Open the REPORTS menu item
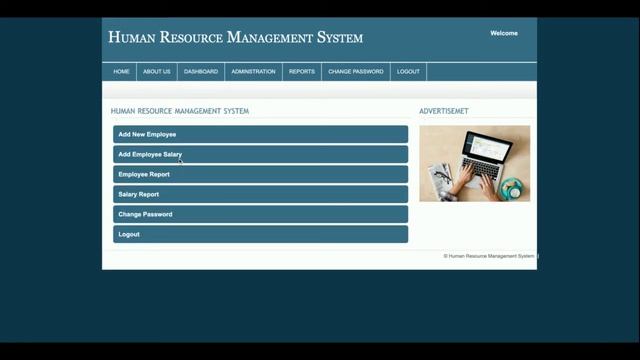The width and height of the screenshot is (640, 360). [302, 71]
